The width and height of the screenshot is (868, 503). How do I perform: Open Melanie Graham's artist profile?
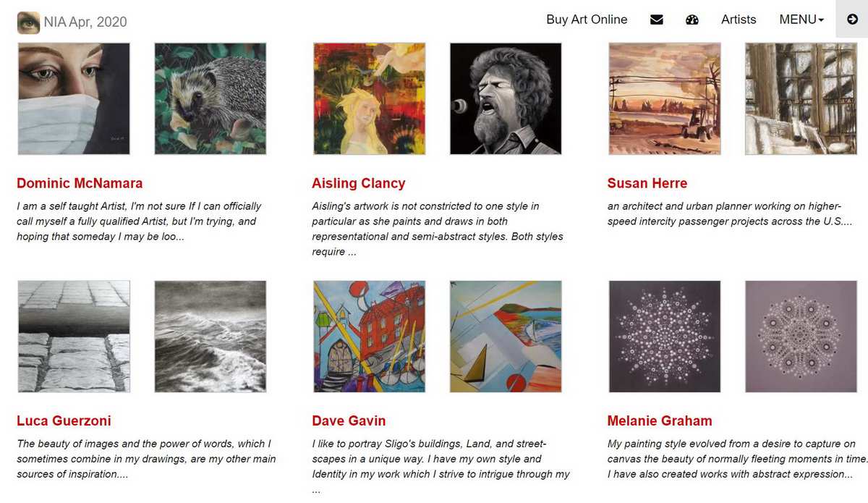659,420
